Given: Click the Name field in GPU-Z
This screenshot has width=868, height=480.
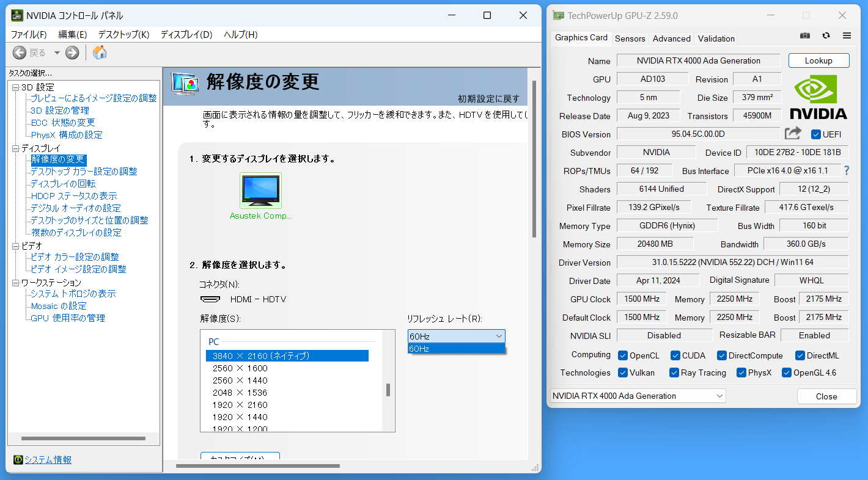Looking at the screenshot, I should click(x=698, y=60).
